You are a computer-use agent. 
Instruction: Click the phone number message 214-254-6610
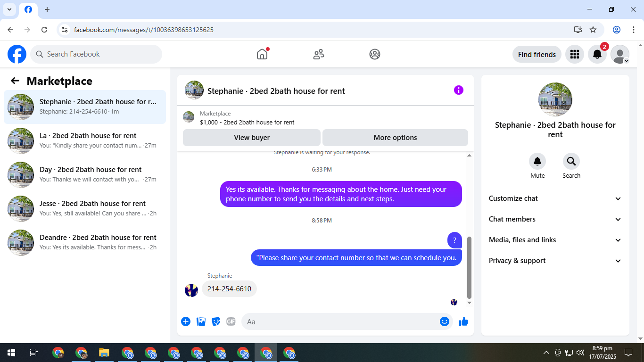(229, 289)
